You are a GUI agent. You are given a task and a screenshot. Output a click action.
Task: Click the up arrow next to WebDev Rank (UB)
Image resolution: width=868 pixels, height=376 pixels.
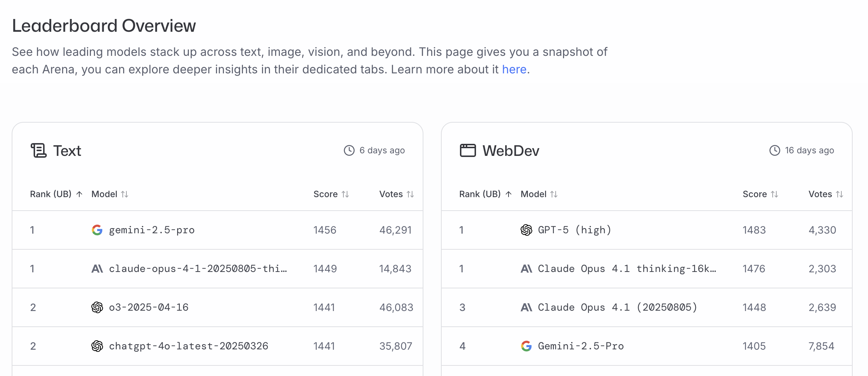click(509, 194)
